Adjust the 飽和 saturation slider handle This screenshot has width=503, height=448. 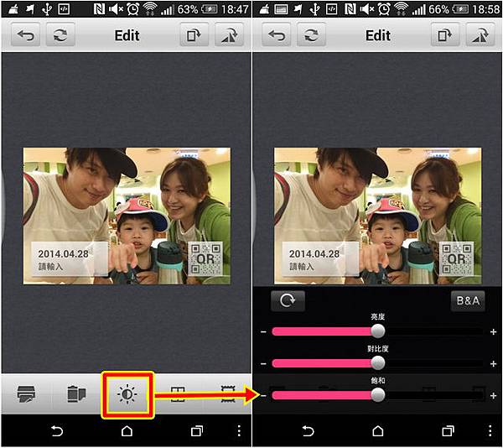(x=378, y=395)
